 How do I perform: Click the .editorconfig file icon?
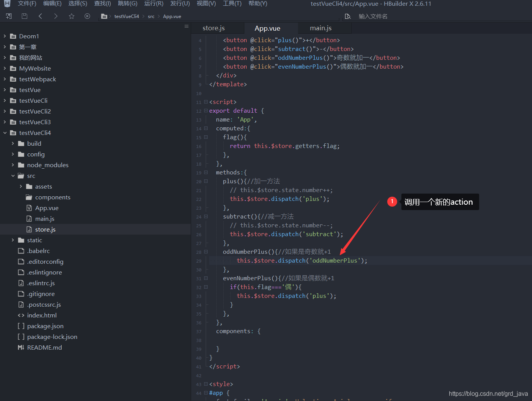point(21,261)
